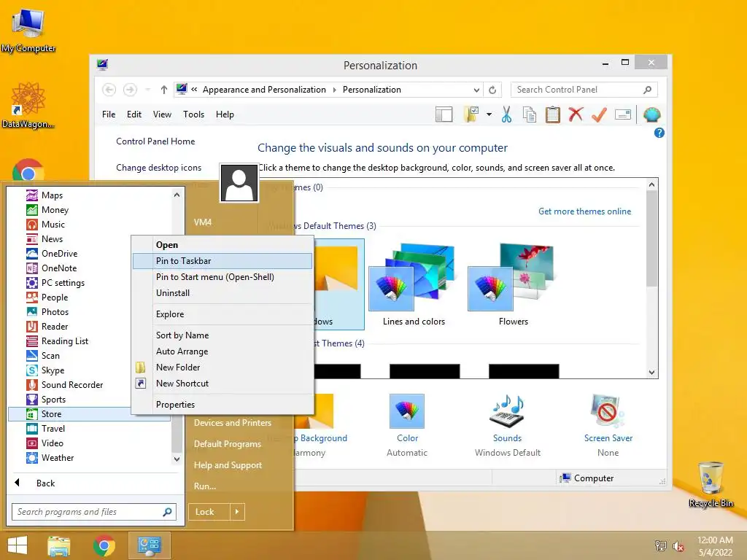Viewport: 747px width, 560px height.
Task: Select the Flowers theme
Action: tap(513, 285)
